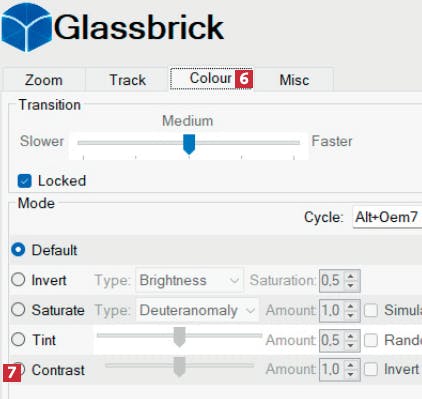Increase the Tint Amount spinner value

pos(350,336)
